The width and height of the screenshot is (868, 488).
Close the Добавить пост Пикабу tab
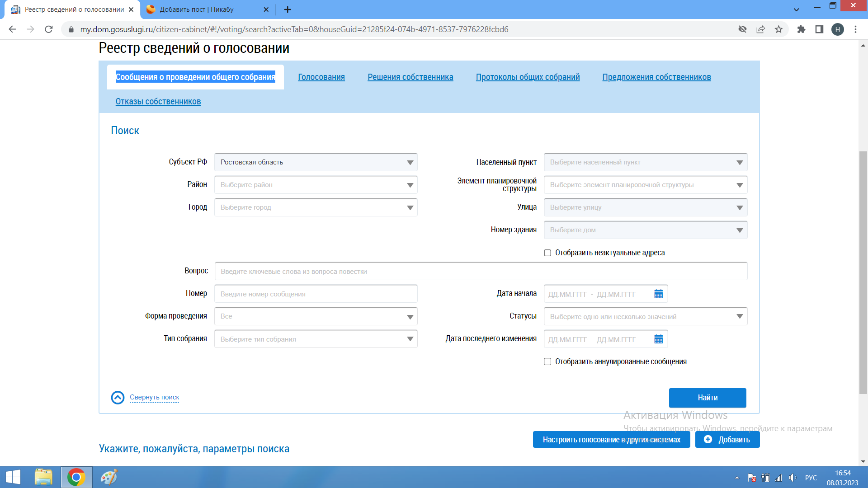266,9
